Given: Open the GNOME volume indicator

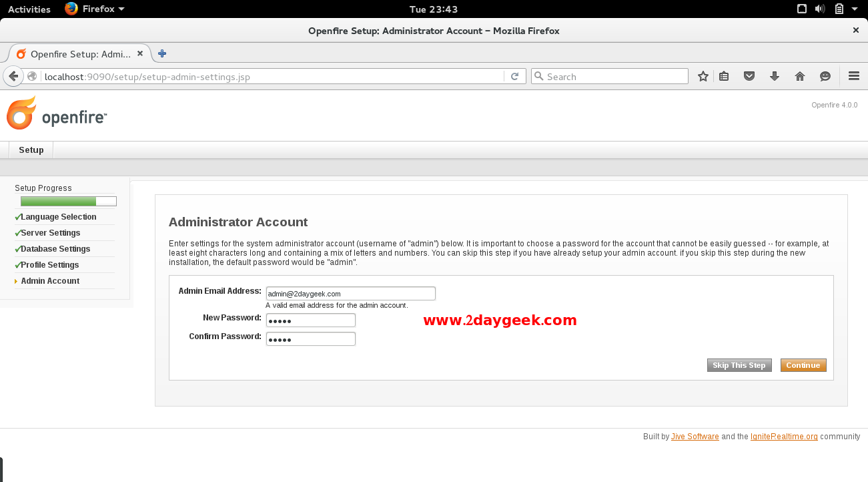Looking at the screenshot, I should pos(821,9).
